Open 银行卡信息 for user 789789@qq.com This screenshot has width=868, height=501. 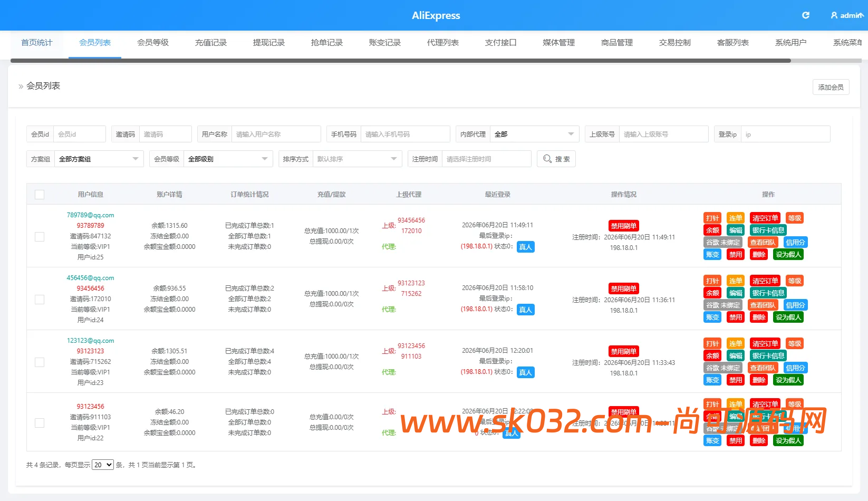768,230
